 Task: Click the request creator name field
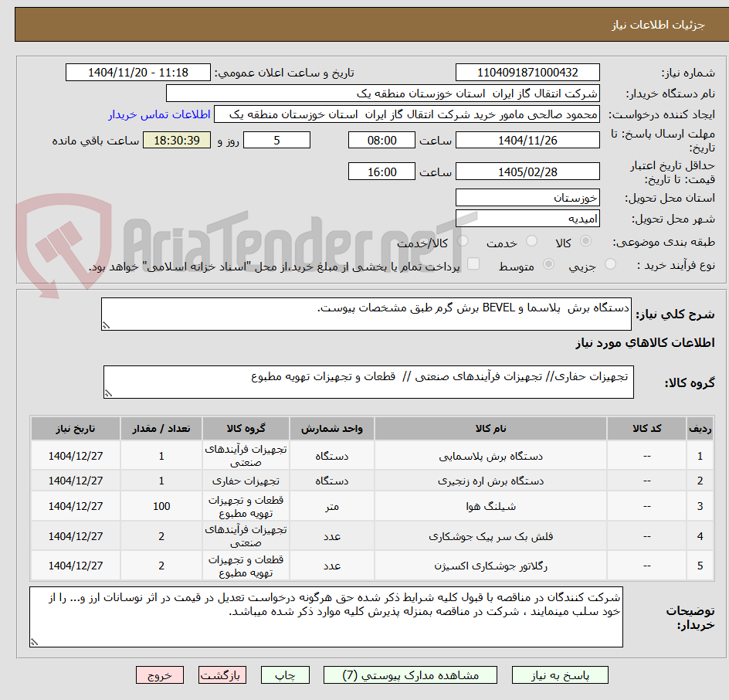[407, 114]
